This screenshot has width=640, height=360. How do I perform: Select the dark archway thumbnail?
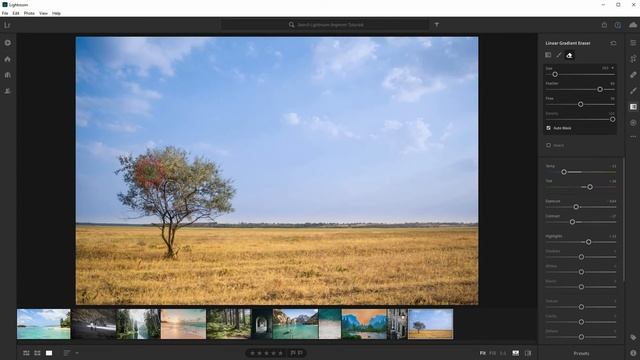[x=262, y=324]
